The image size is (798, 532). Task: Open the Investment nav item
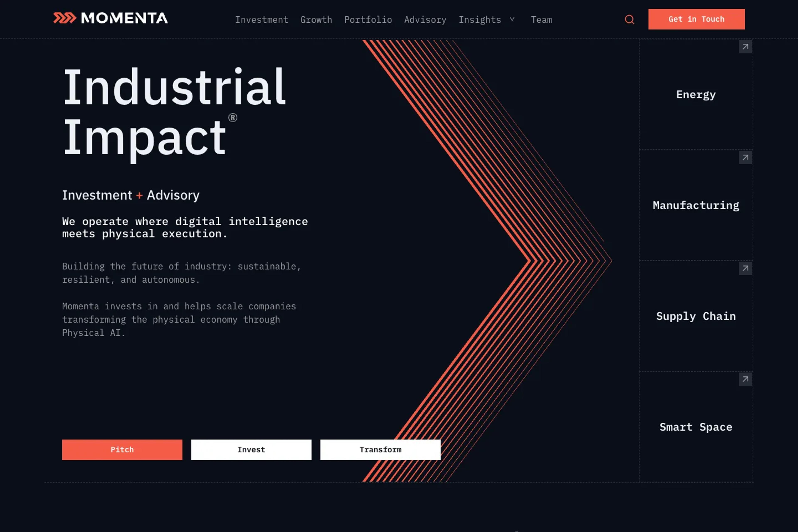click(x=262, y=20)
